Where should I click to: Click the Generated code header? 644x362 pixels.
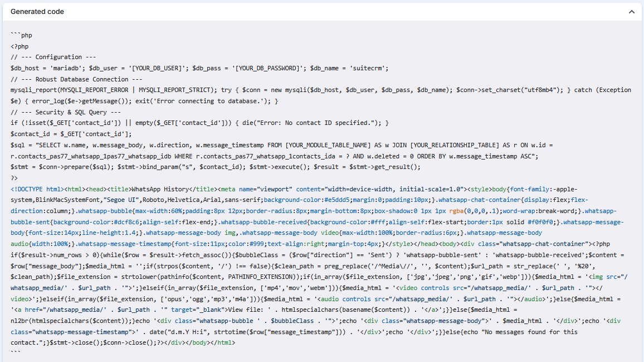tap(37, 11)
